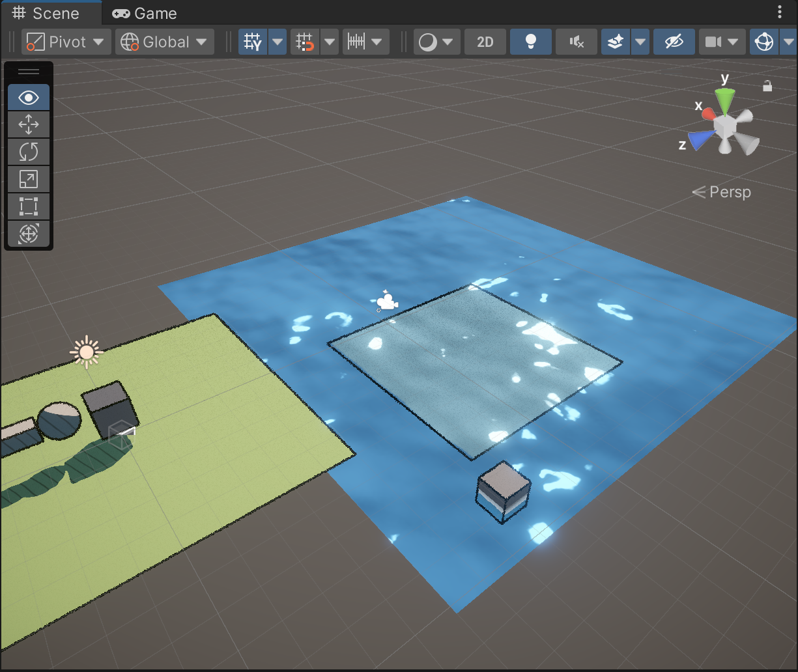798x672 pixels.
Task: Expand the grid snapping settings arrow
Action: click(330, 42)
